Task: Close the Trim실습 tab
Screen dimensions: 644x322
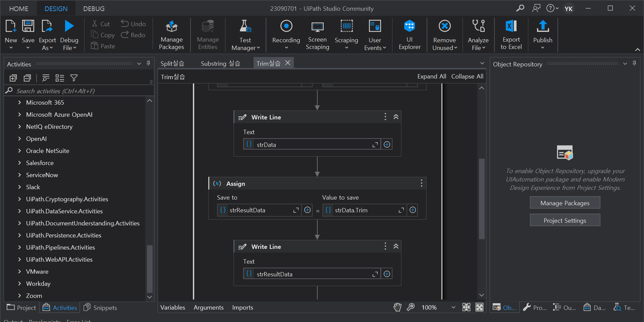Action: coord(288,63)
